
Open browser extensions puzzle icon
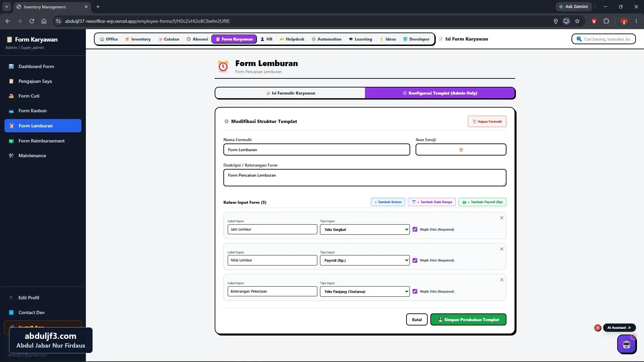click(606, 21)
